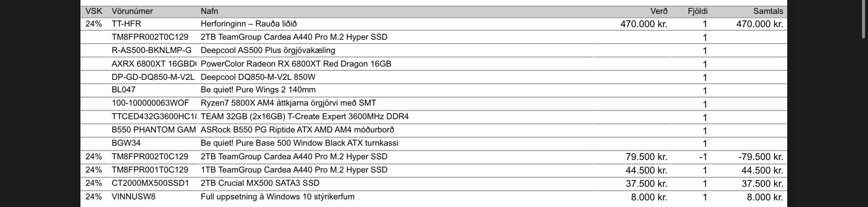Viewport: 868px width, 207px height.
Task: Click the Verð column header
Action: 659,11
